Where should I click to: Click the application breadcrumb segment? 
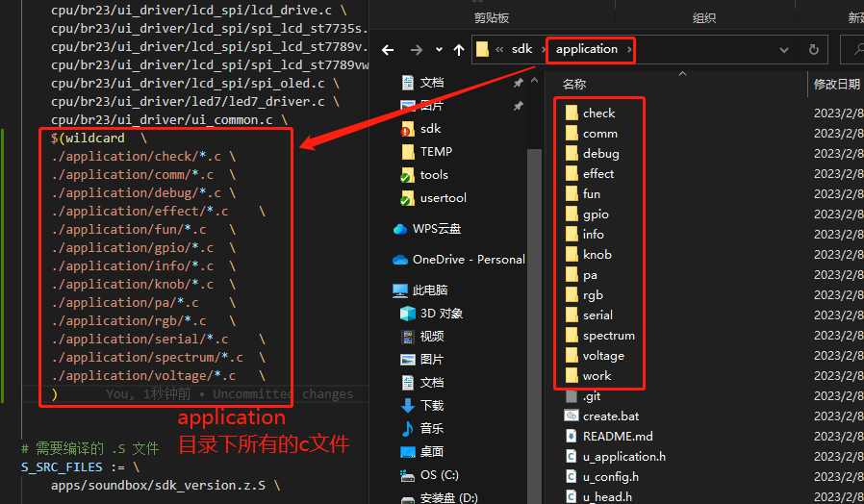click(x=586, y=49)
